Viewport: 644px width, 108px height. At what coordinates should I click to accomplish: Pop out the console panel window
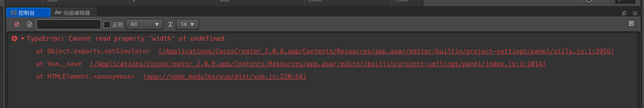(x=624, y=13)
